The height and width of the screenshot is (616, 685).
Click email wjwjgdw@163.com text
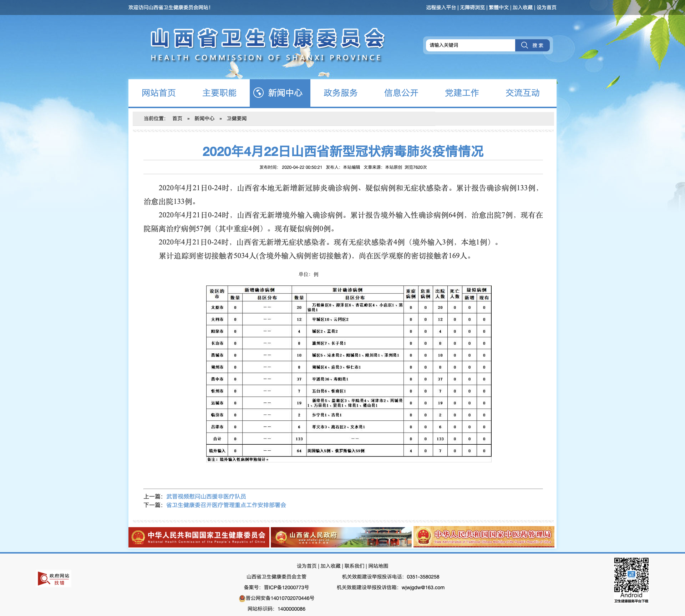[423, 587]
